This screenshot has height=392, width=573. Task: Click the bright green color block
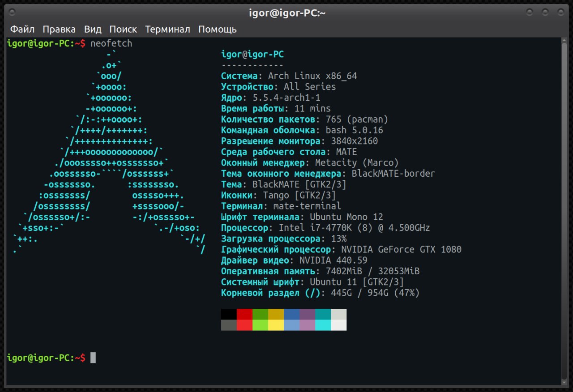[260, 325]
